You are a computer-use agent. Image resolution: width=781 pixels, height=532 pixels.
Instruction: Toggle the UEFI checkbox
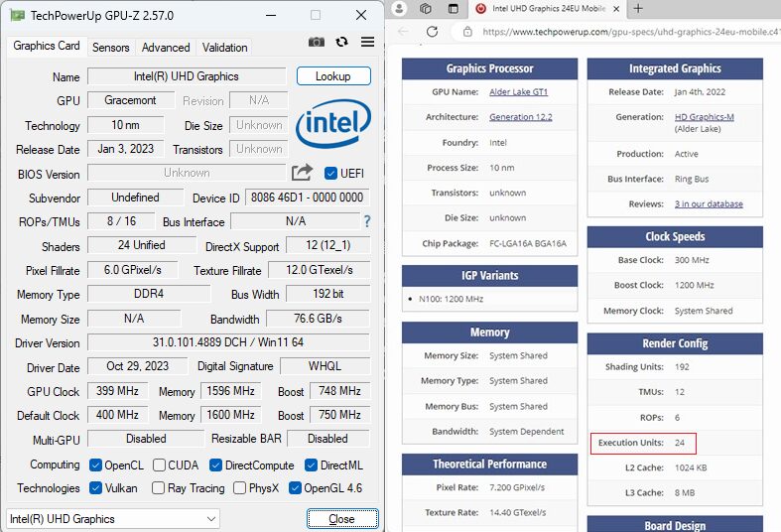click(x=330, y=173)
